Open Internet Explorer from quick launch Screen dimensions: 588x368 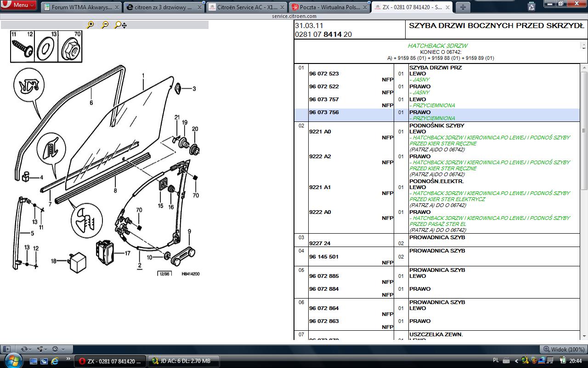[x=55, y=361]
